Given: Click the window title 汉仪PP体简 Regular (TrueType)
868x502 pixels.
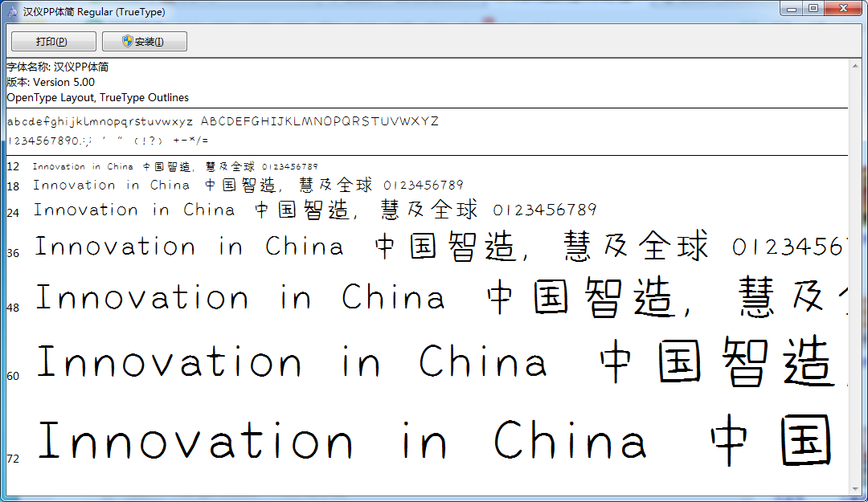Looking at the screenshot, I should point(94,11).
